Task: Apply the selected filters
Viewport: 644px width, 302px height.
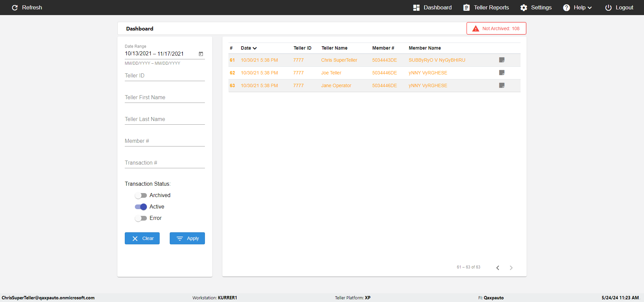Action: point(187,238)
